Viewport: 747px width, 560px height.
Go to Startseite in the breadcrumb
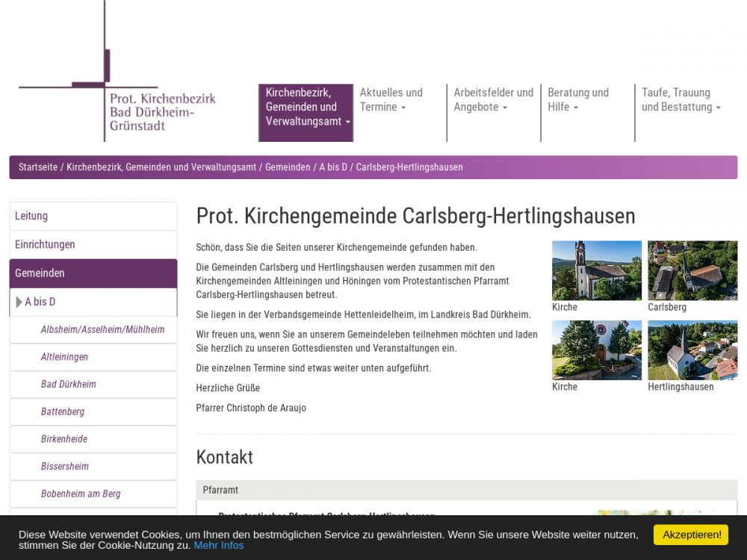pyautogui.click(x=38, y=167)
